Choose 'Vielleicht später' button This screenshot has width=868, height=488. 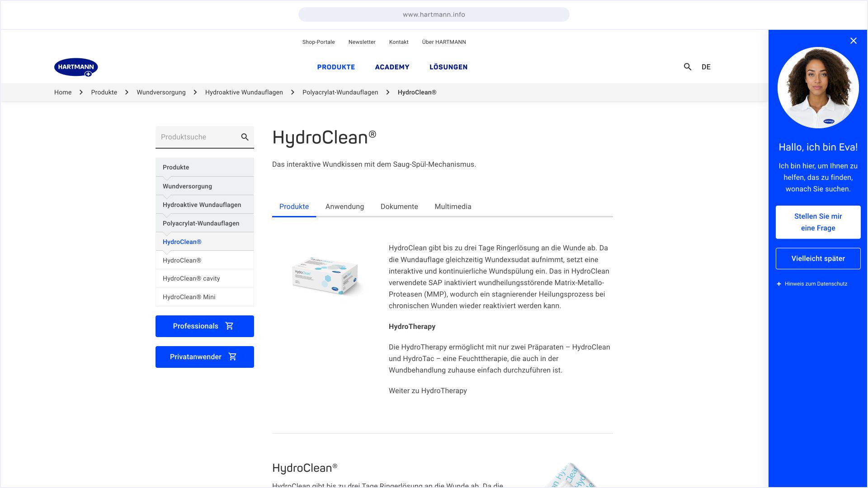(818, 258)
